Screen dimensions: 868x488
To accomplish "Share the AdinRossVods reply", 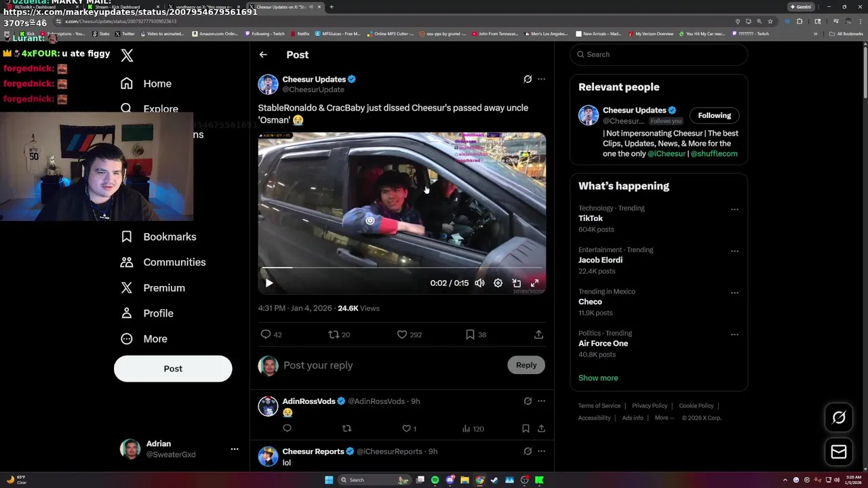I will point(541,428).
